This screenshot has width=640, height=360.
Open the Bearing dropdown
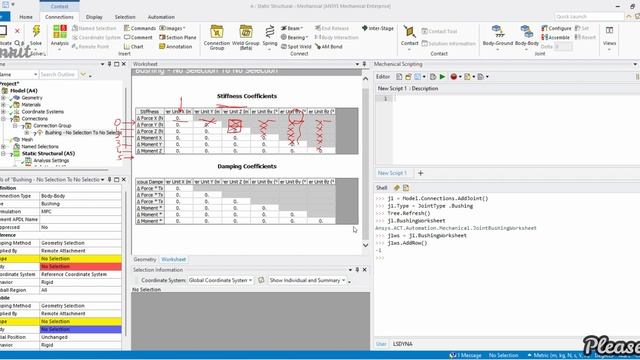(x=294, y=37)
